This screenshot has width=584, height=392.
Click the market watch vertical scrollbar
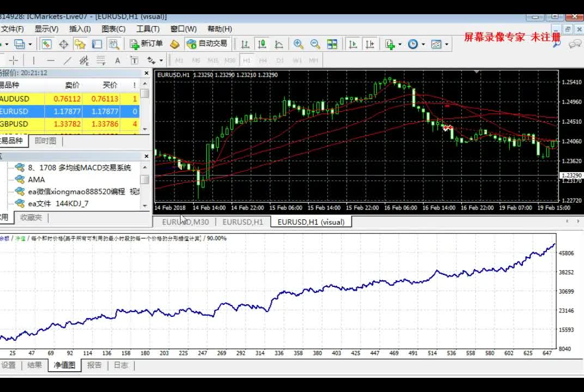coord(145,106)
